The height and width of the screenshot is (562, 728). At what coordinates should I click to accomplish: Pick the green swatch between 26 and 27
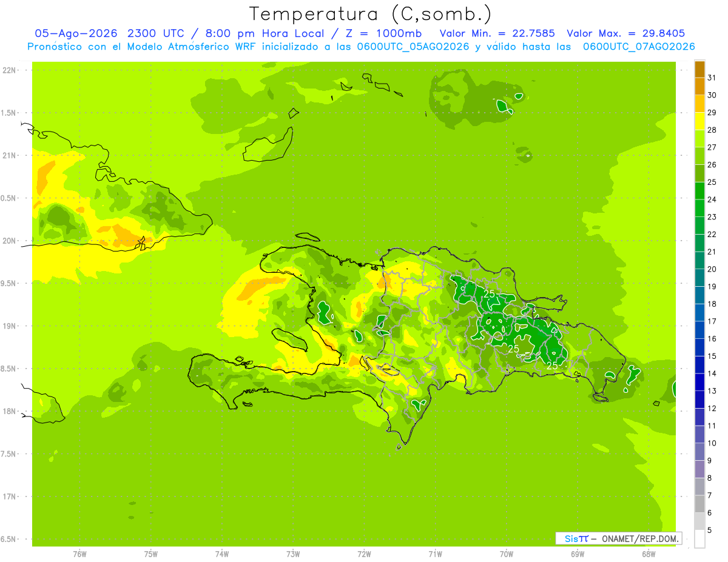point(699,156)
